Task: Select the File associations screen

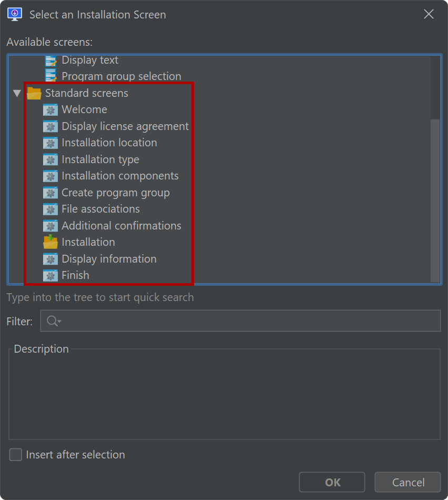Action: (x=100, y=209)
